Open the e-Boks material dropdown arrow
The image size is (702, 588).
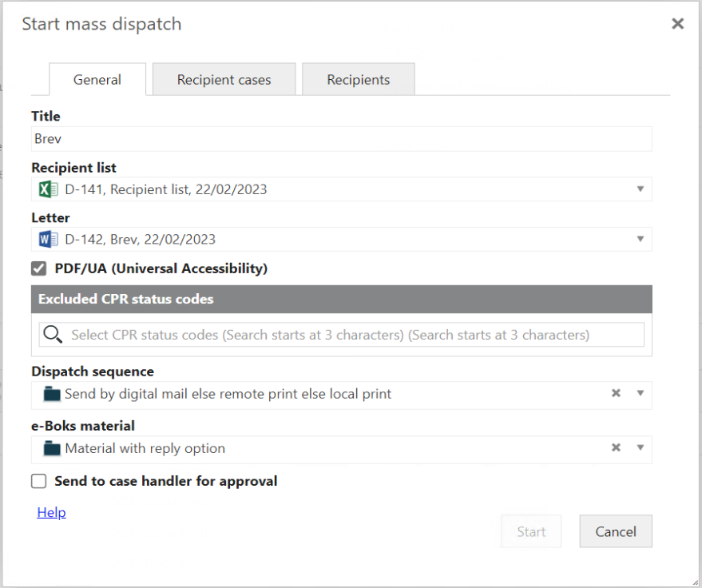[x=640, y=448]
